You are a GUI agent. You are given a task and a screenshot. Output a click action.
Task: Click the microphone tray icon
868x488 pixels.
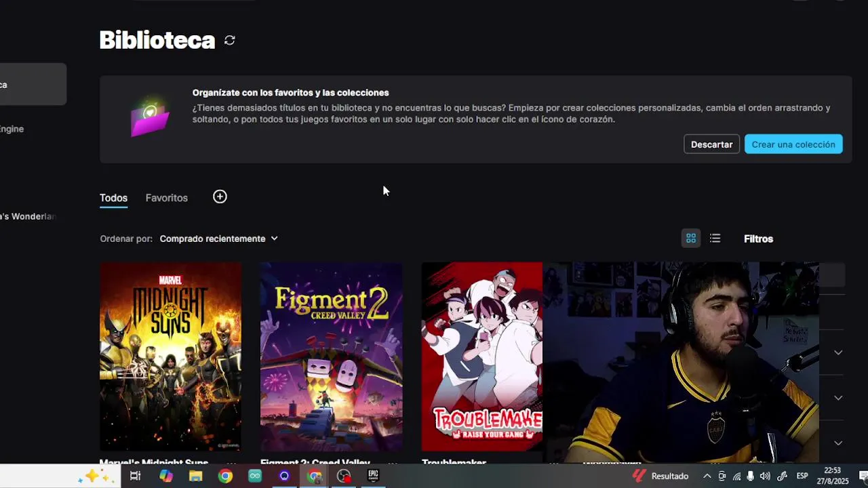[751, 476]
